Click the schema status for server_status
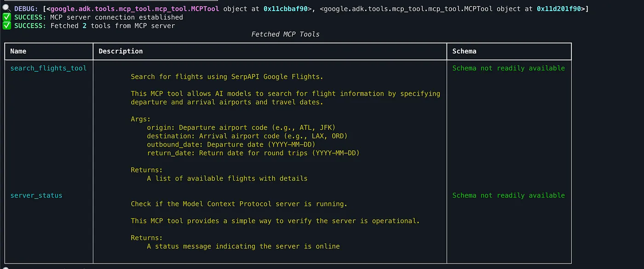Image resolution: width=644 pixels, height=269 pixels. [x=508, y=195]
